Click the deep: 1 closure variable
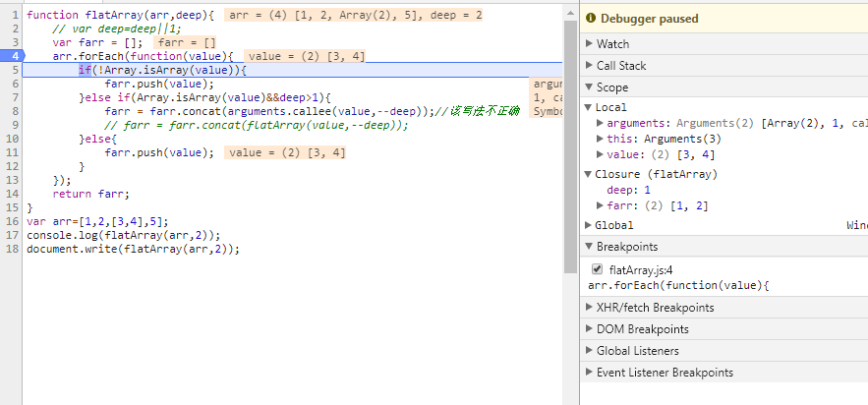 (x=628, y=190)
